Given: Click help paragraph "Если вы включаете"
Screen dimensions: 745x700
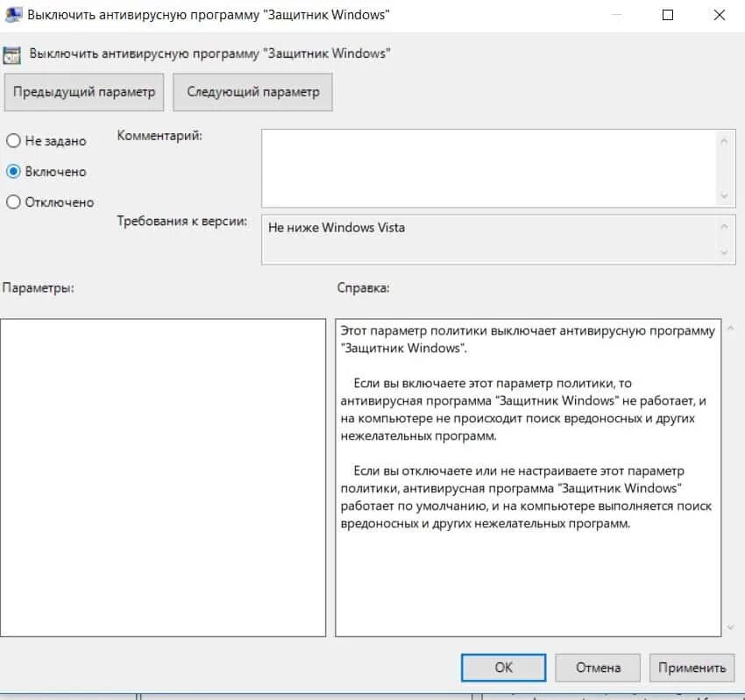Looking at the screenshot, I should pyautogui.click(x=523, y=409).
